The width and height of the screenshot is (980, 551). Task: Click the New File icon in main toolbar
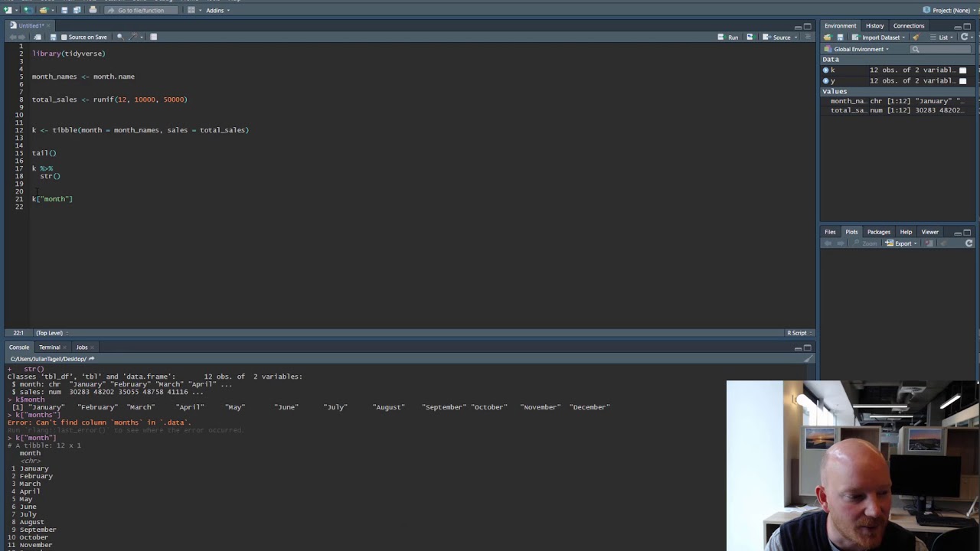point(8,10)
